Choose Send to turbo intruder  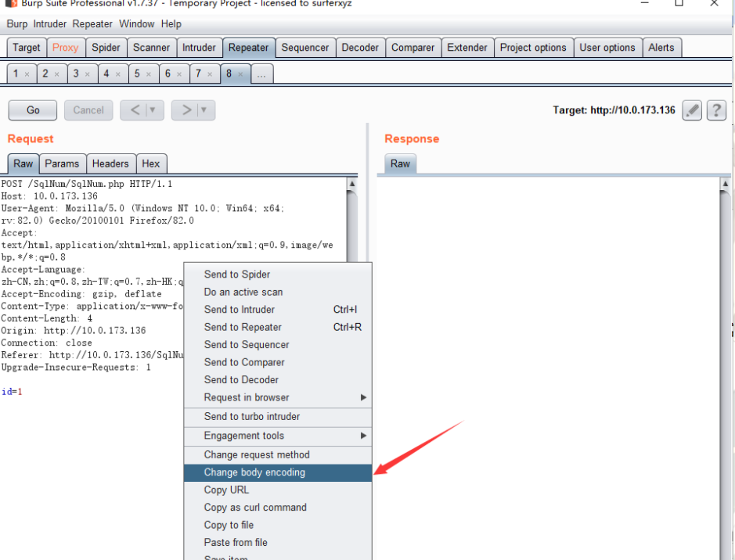click(x=278, y=417)
